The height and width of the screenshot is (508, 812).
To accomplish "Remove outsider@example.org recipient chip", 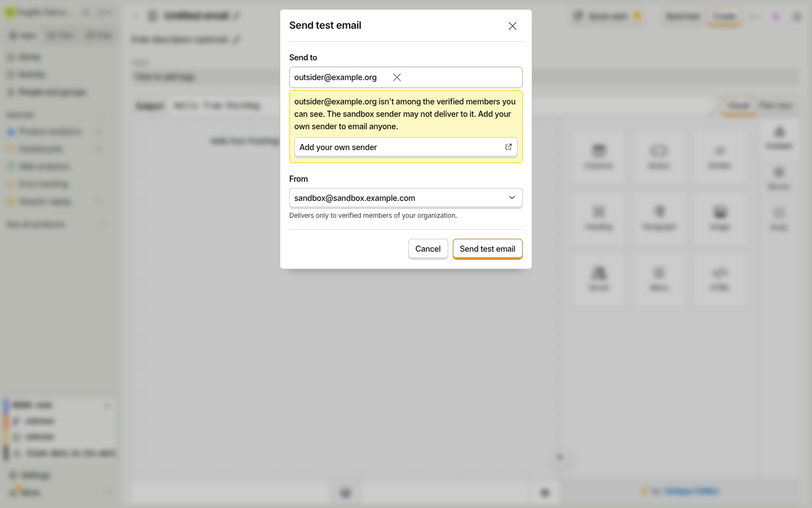I will (x=397, y=77).
